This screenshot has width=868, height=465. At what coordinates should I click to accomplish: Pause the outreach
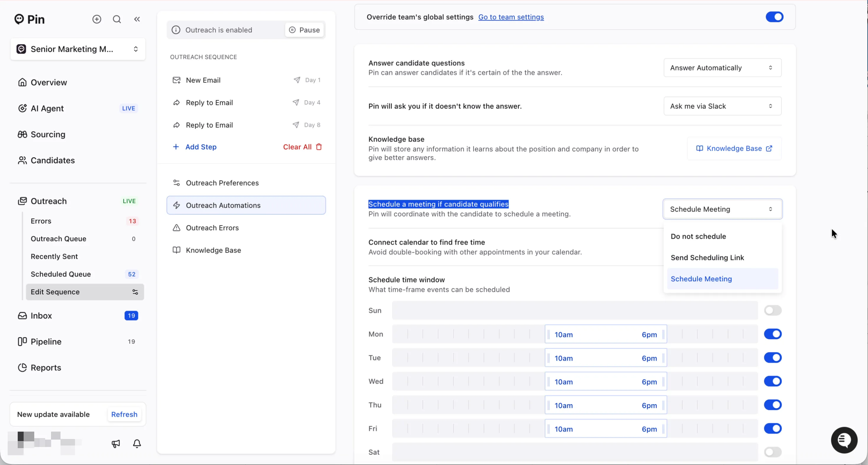(304, 30)
